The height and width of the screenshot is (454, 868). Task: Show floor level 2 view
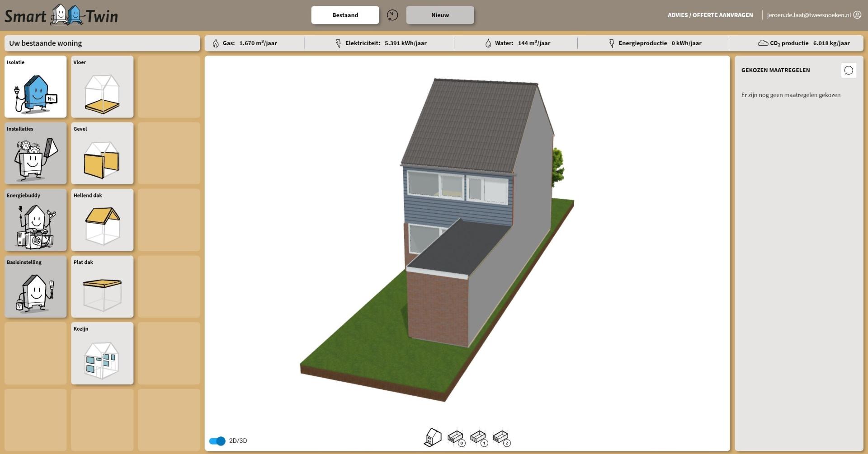[501, 437]
